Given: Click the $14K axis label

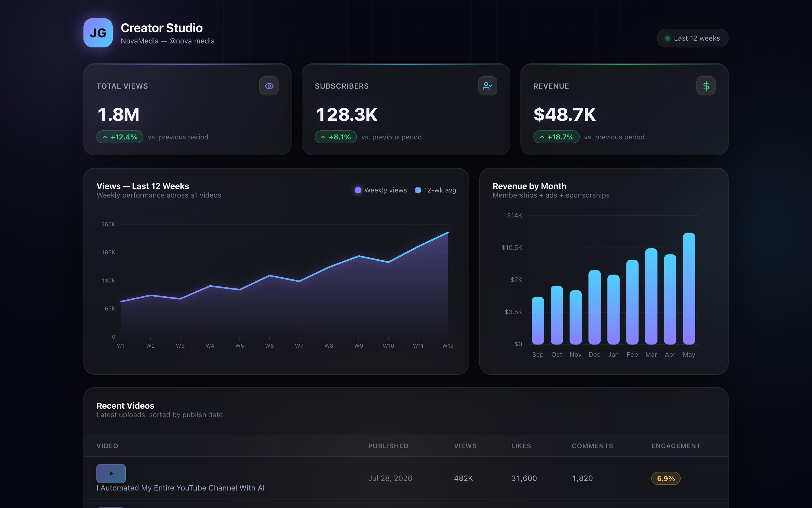Looking at the screenshot, I should tap(514, 215).
